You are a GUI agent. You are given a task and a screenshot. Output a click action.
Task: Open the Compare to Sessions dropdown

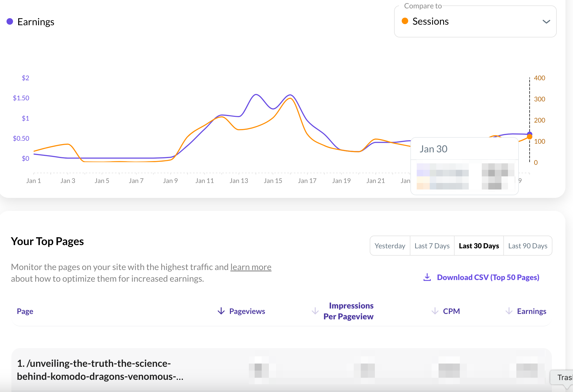(x=475, y=22)
